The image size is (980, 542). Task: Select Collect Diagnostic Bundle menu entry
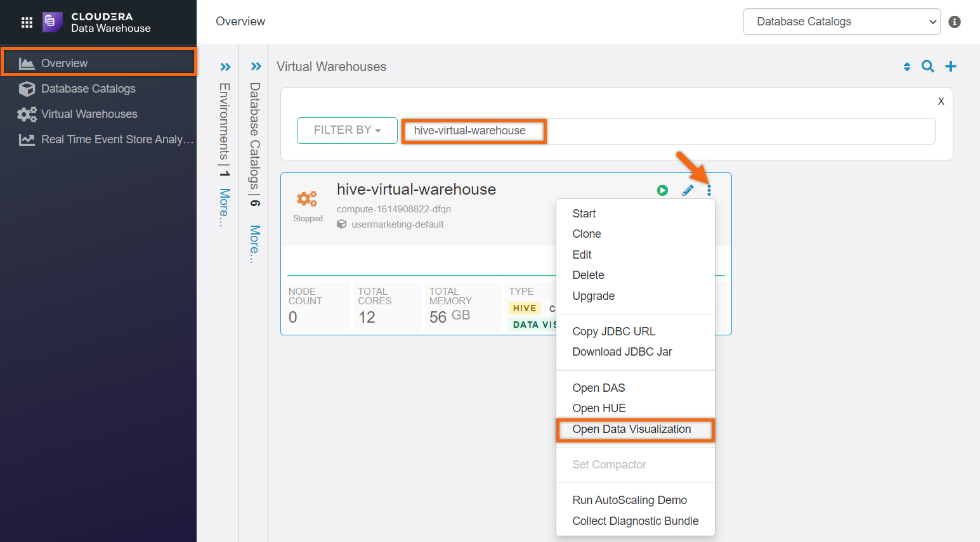pos(636,521)
